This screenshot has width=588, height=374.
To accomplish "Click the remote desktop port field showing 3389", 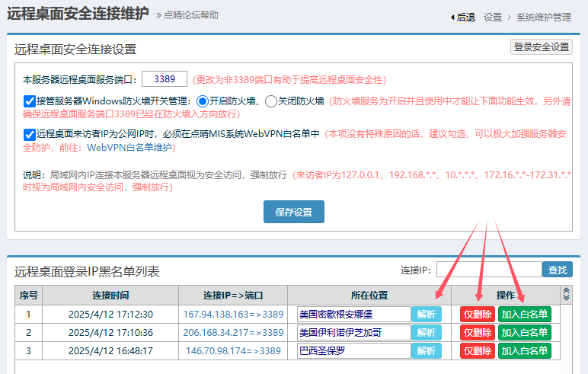I will 165,78.
